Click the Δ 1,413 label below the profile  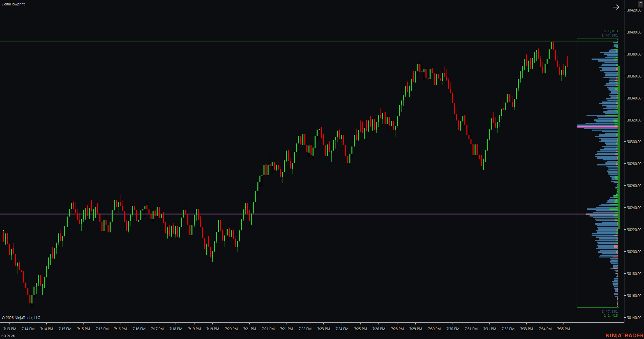(x=611, y=315)
